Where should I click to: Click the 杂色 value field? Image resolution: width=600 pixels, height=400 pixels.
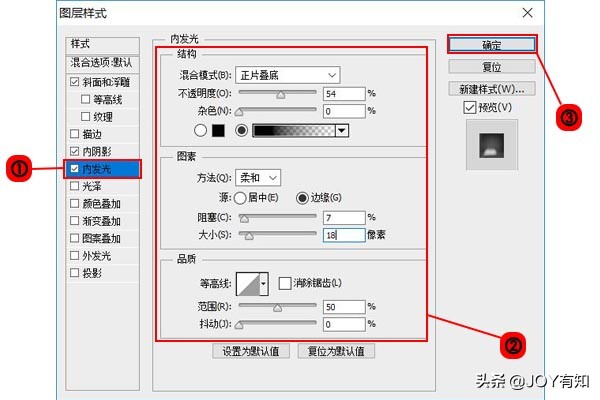(344, 111)
